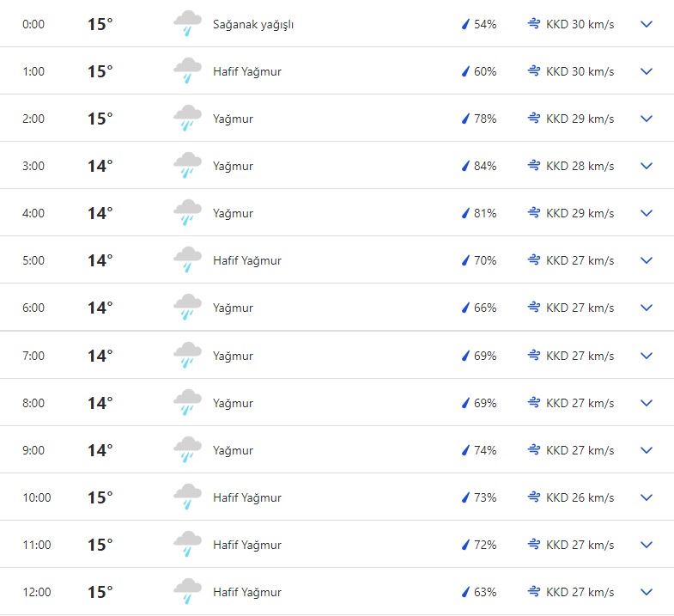Open details for the 8:00 forecast
This screenshot has height=616, width=674.
(x=647, y=403)
